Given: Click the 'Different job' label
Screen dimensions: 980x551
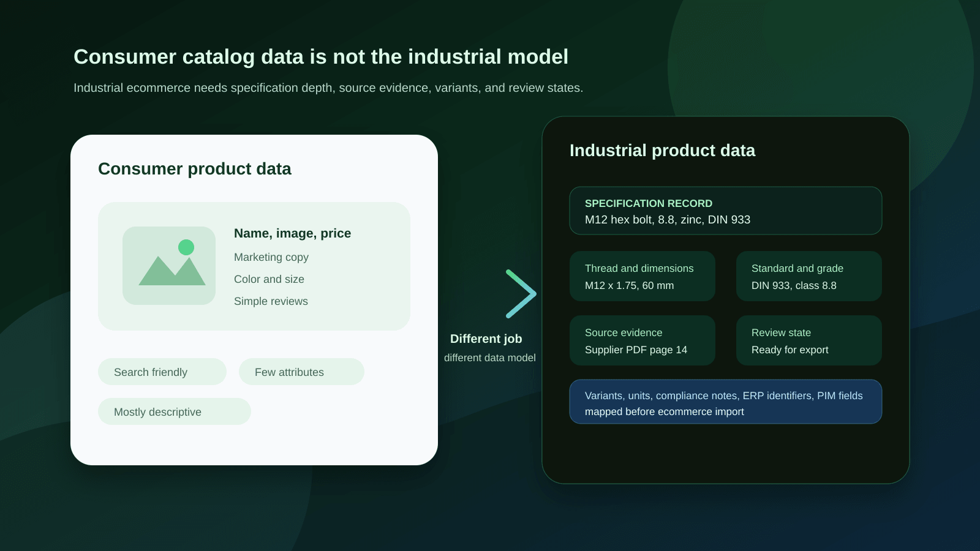Looking at the screenshot, I should click(486, 339).
